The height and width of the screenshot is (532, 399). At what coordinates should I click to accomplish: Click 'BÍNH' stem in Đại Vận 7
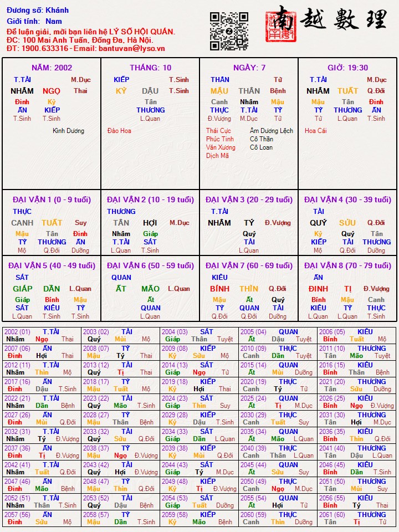point(219,289)
